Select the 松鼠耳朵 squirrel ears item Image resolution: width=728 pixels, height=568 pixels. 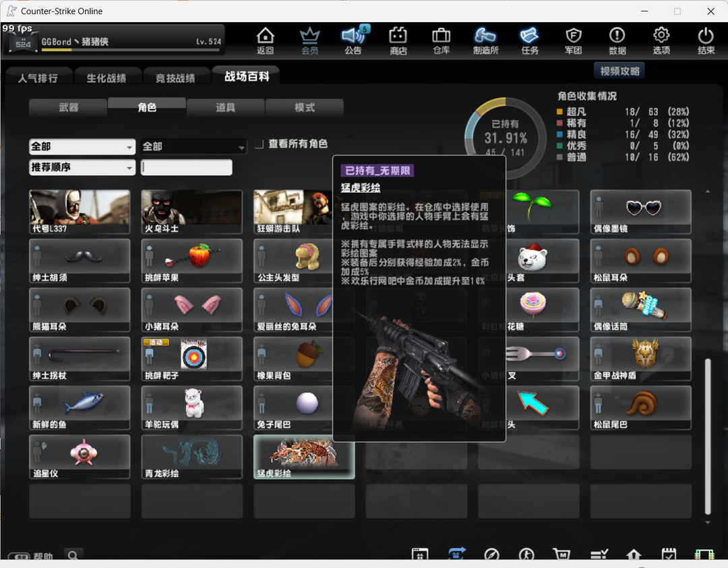coord(641,261)
